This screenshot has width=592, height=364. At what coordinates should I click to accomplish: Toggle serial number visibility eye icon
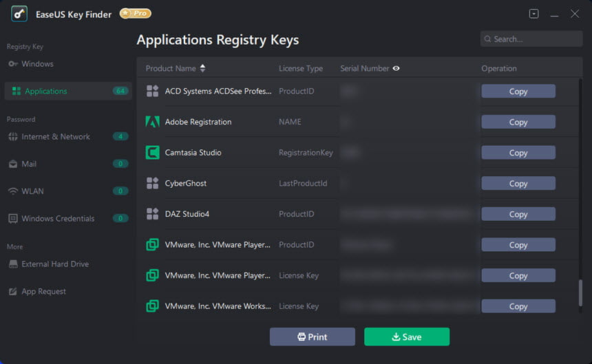coord(396,68)
